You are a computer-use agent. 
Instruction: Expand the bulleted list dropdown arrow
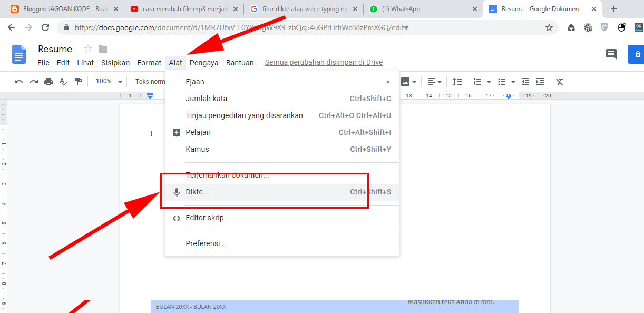pos(513,82)
